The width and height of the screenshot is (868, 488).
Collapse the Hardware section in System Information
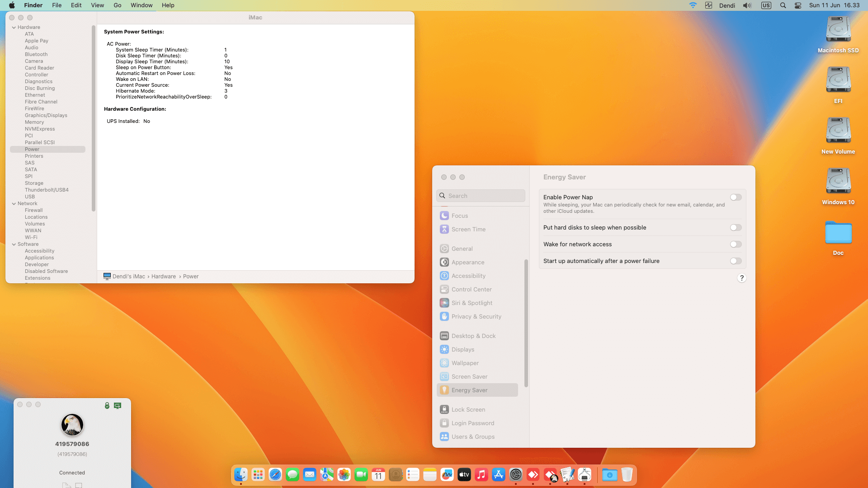point(14,27)
